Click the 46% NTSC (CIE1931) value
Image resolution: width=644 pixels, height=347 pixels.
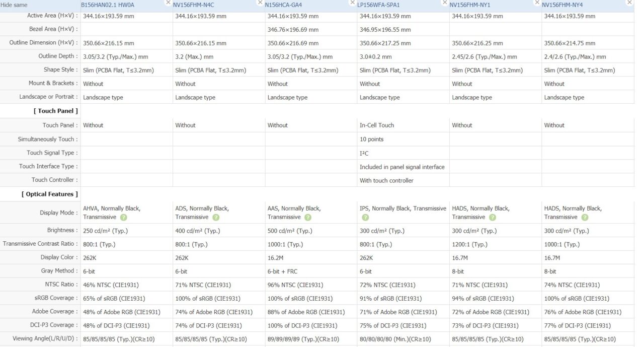pyautogui.click(x=111, y=285)
